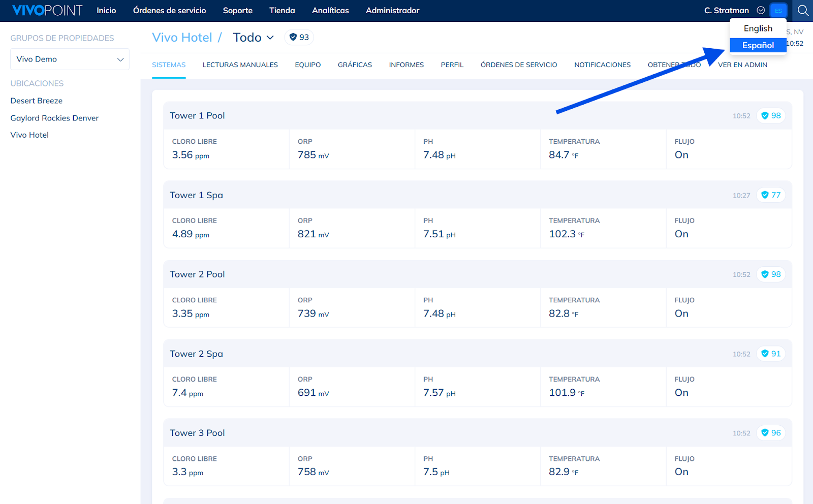The width and height of the screenshot is (813, 504).
Task: Open the search by clicking the magnifier icon
Action: pos(803,10)
